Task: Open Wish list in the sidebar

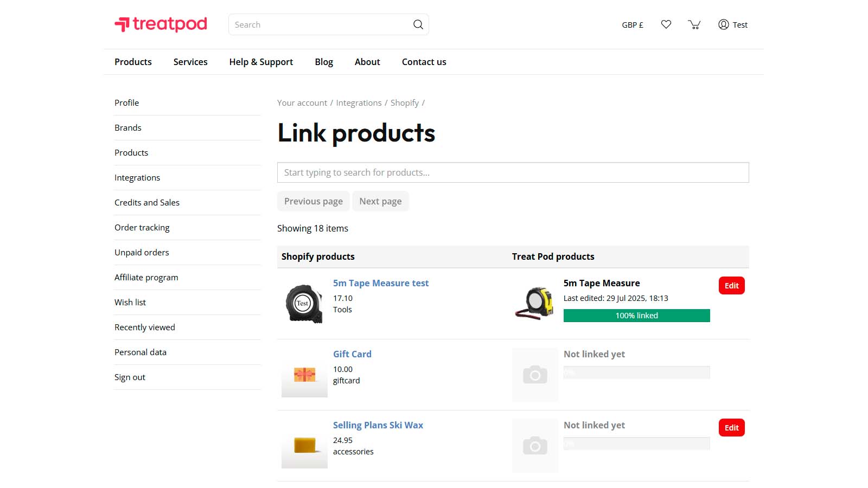Action: 130,302
